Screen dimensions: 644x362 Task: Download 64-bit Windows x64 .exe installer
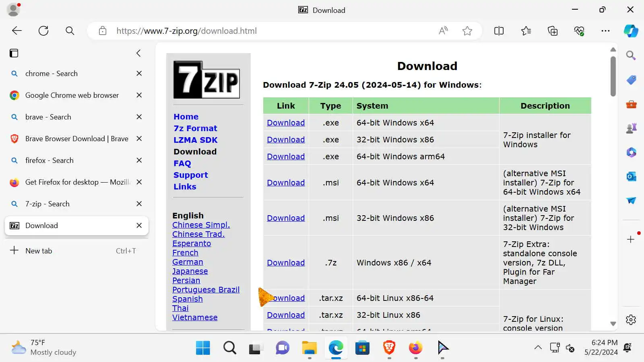pos(286,123)
